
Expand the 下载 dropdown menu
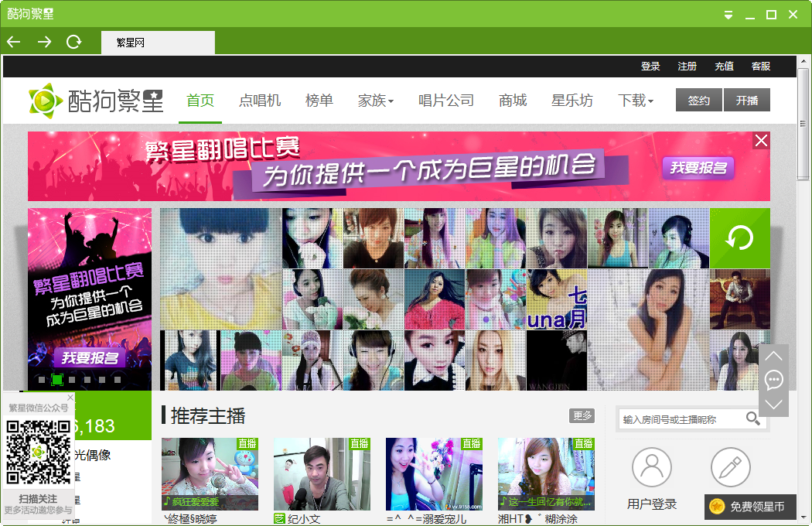pos(636,101)
